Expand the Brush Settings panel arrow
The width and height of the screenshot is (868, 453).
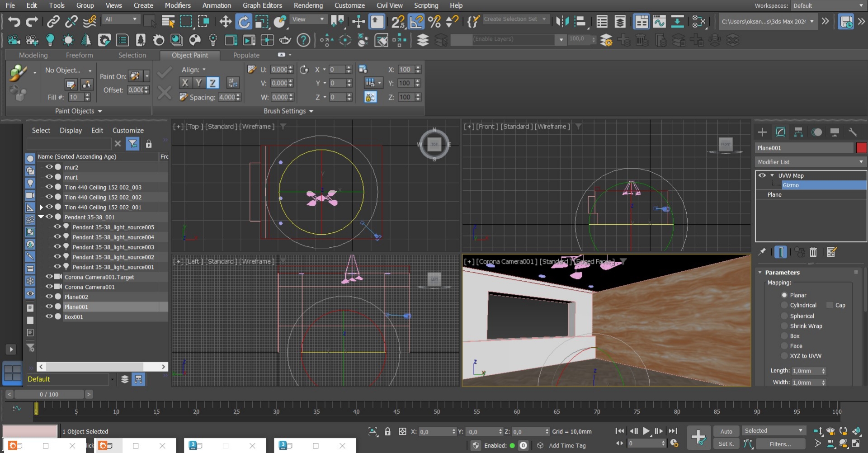(x=311, y=111)
